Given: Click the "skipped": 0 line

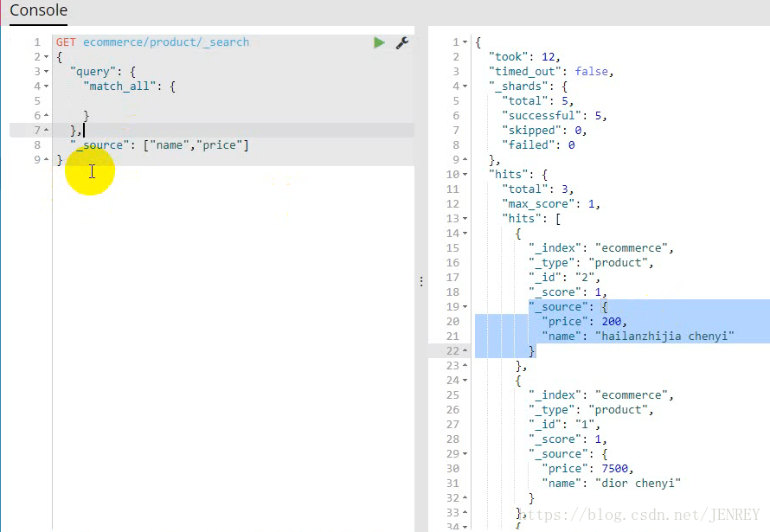Looking at the screenshot, I should [x=544, y=131].
